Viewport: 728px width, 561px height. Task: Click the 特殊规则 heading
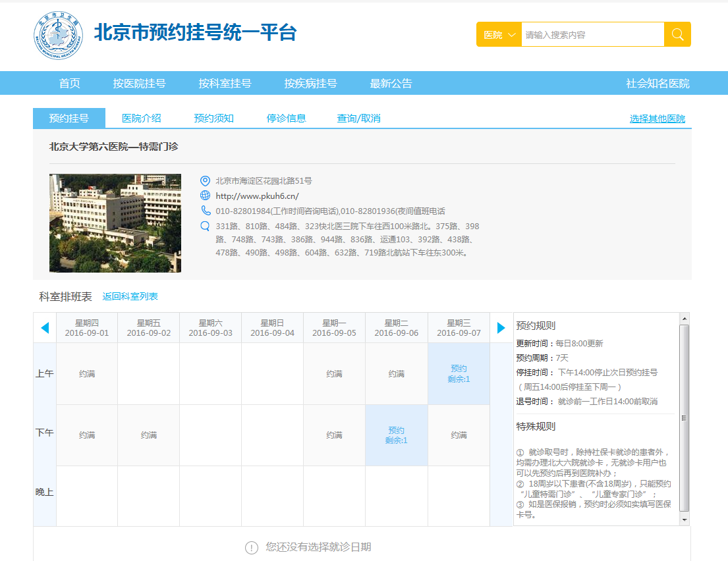536,427
